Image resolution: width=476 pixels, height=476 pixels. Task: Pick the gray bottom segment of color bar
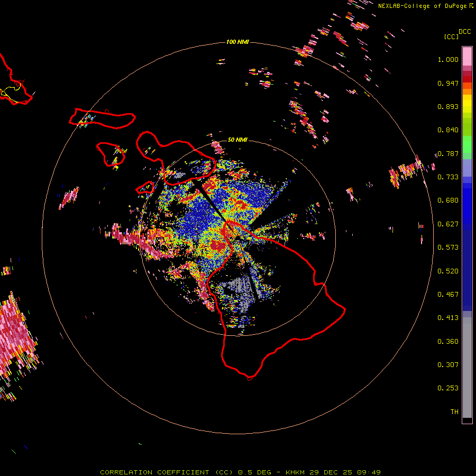tap(467, 368)
